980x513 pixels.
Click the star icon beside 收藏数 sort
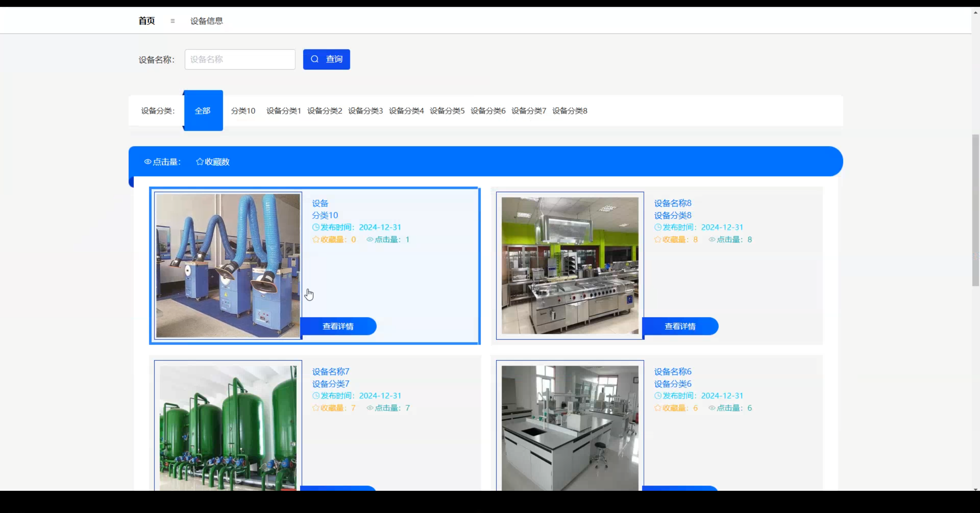point(199,162)
